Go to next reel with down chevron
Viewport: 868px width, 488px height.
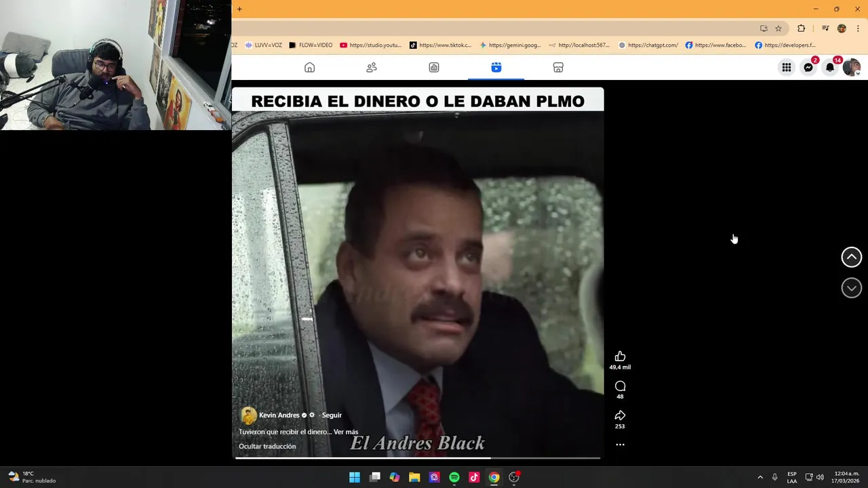pos(852,288)
